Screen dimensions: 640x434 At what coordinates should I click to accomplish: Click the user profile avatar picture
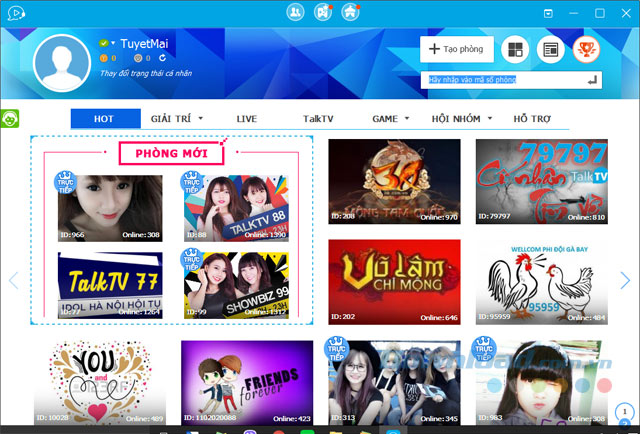[x=62, y=63]
